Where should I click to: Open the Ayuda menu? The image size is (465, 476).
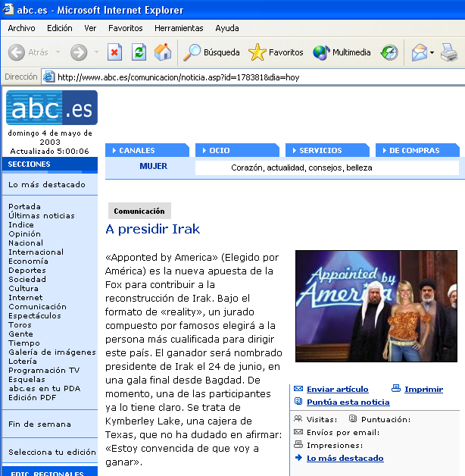(227, 28)
